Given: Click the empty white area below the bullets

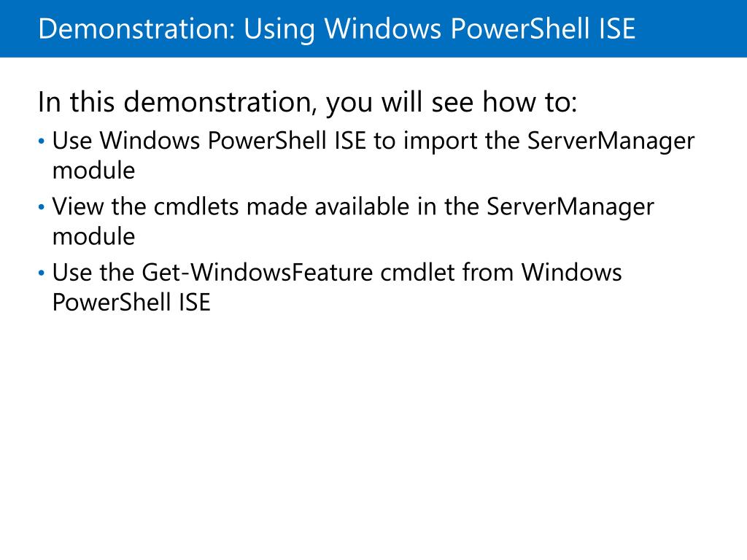Looking at the screenshot, I should tap(373, 429).
